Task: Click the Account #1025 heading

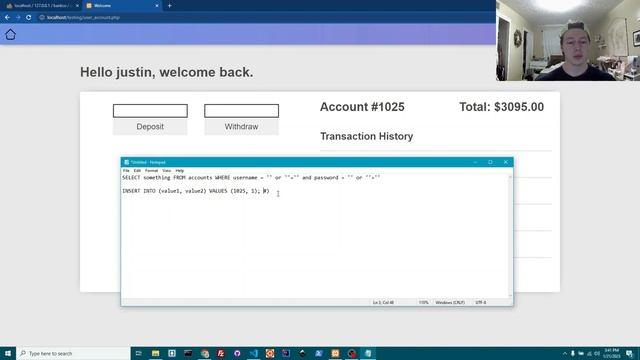Action: pyautogui.click(x=362, y=107)
